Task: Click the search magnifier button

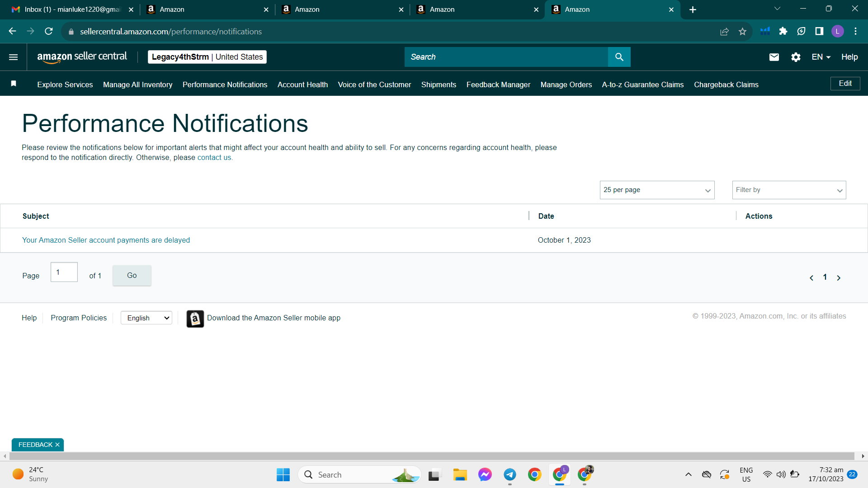Action: 619,57
